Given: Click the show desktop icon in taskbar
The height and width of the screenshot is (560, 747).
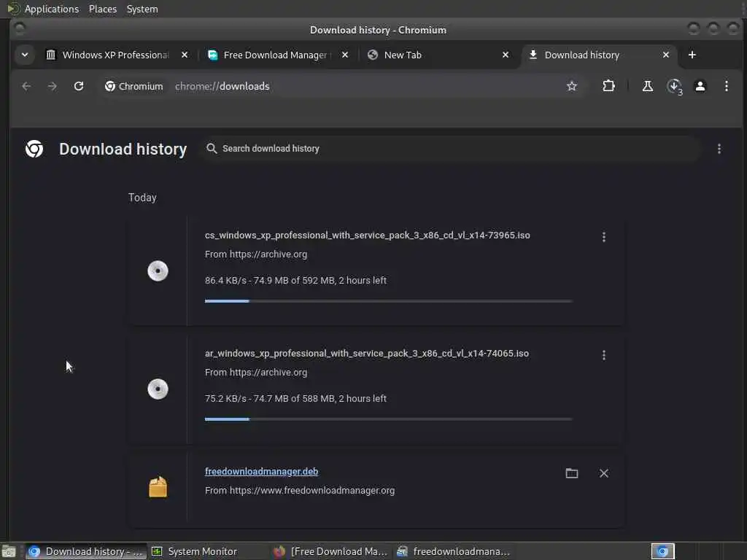Looking at the screenshot, I should point(9,551).
